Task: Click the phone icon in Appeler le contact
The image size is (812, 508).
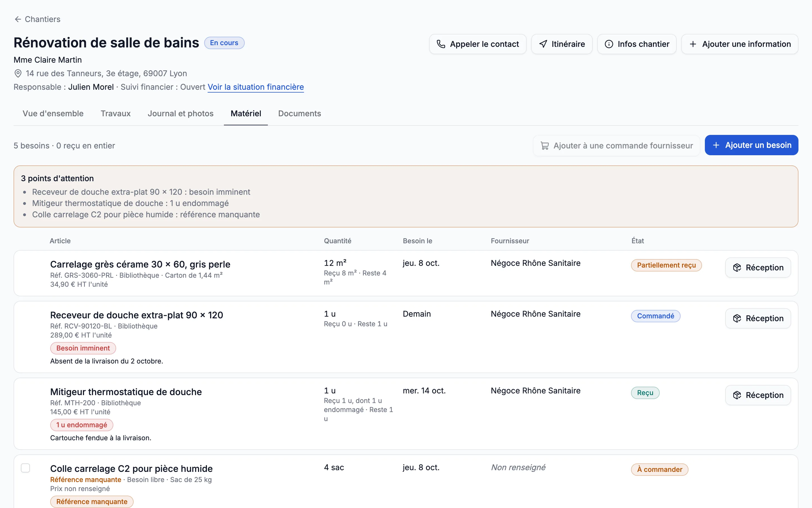Action: coord(441,44)
